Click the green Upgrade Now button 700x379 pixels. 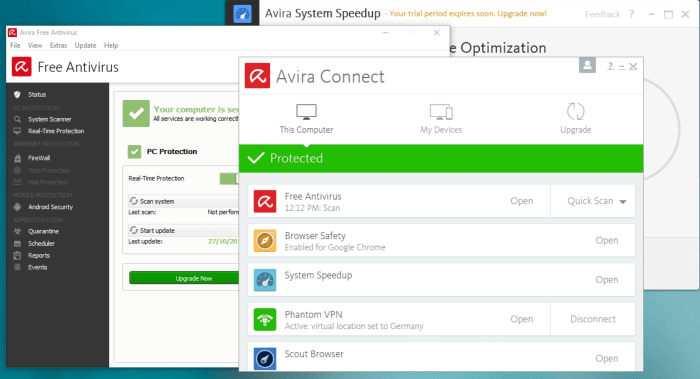click(x=184, y=278)
